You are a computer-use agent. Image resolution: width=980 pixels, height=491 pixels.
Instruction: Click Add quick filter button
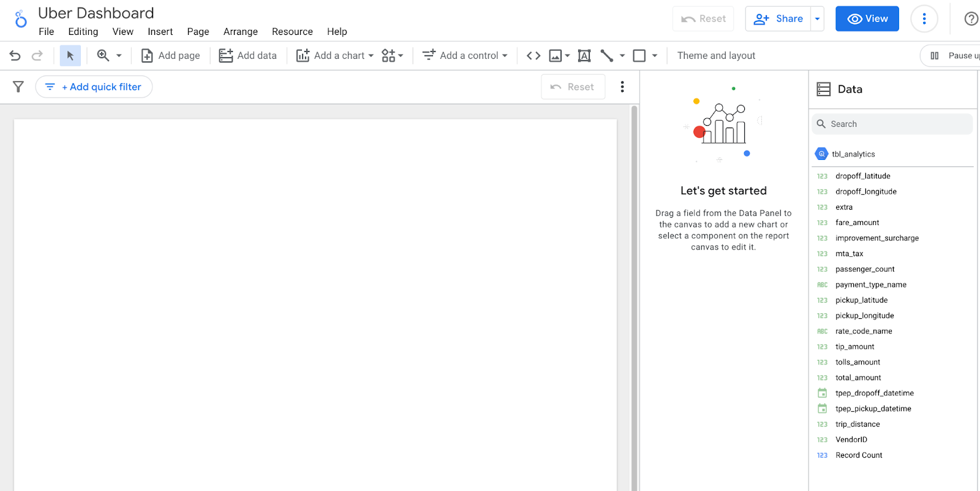click(x=94, y=87)
